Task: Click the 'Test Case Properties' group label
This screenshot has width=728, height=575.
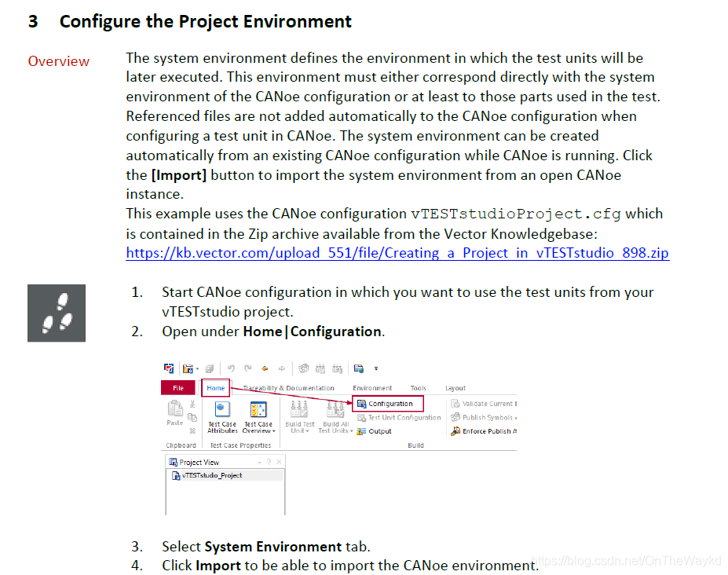Action: pyautogui.click(x=240, y=445)
